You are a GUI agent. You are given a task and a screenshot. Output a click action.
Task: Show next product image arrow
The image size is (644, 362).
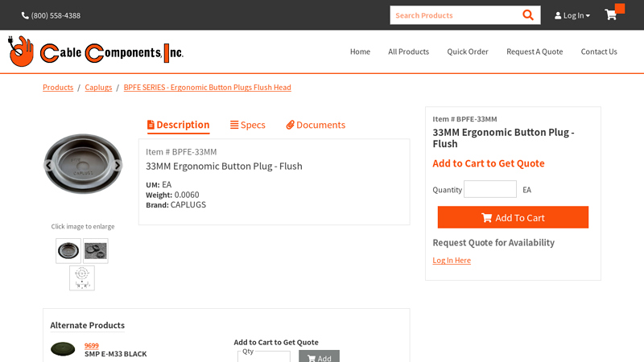pyautogui.click(x=117, y=166)
